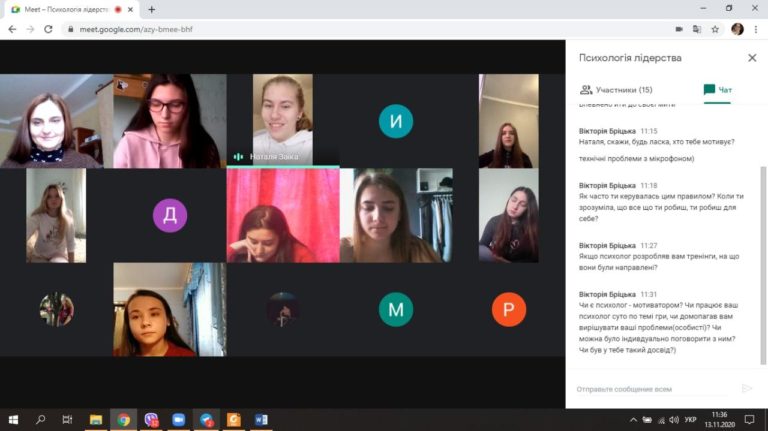
Task: Open a new browser tab
Action: pos(152,9)
